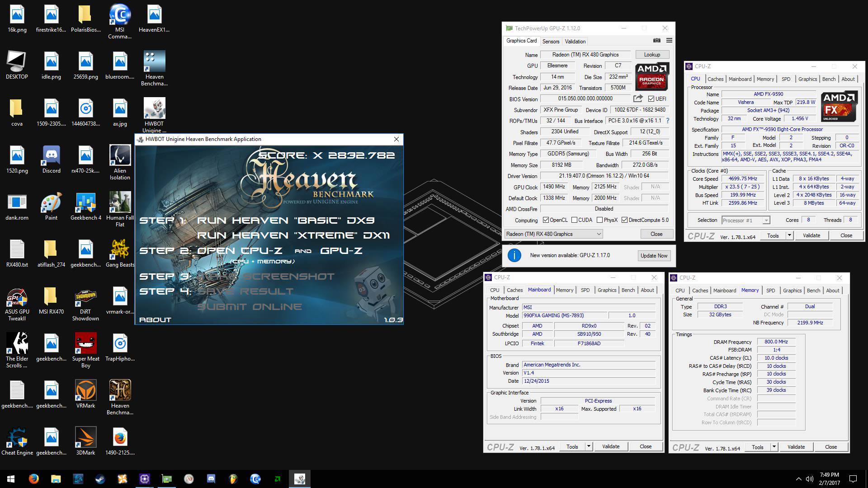The width and height of the screenshot is (868, 488).
Task: Open Caches tab in CPU-Z CPU window
Action: [x=715, y=79]
